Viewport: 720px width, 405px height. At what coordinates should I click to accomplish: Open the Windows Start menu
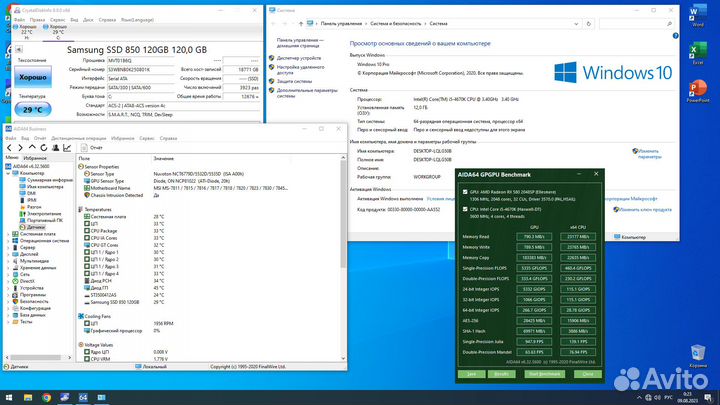tap(9, 397)
